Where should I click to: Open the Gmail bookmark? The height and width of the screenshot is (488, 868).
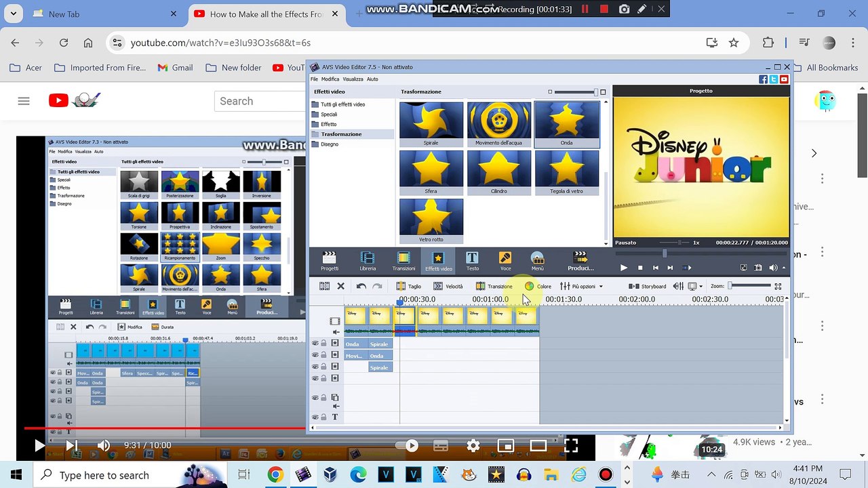click(175, 68)
